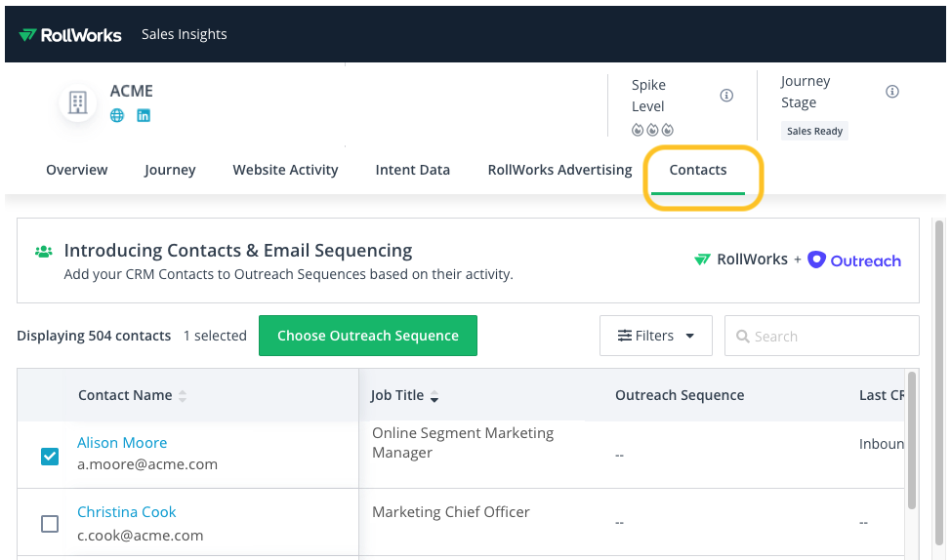The image size is (951, 560).
Task: Switch to the Overview tab
Action: coord(77,170)
